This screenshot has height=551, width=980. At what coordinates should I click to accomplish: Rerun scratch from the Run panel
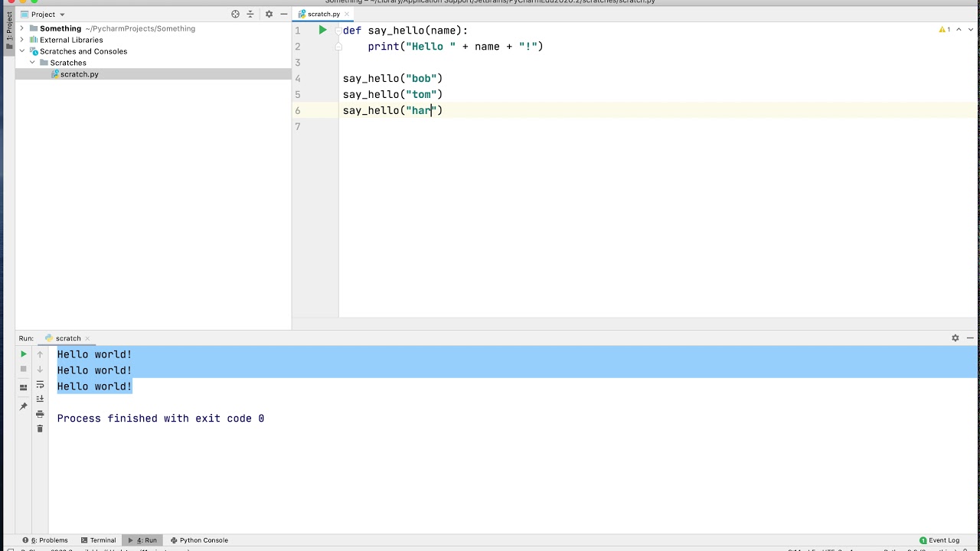point(24,354)
